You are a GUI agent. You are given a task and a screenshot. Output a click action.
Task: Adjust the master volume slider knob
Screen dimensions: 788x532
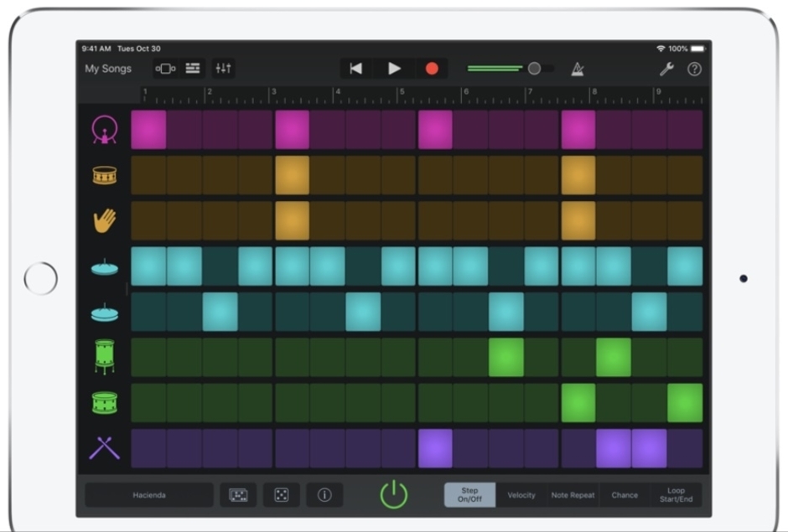(534, 69)
